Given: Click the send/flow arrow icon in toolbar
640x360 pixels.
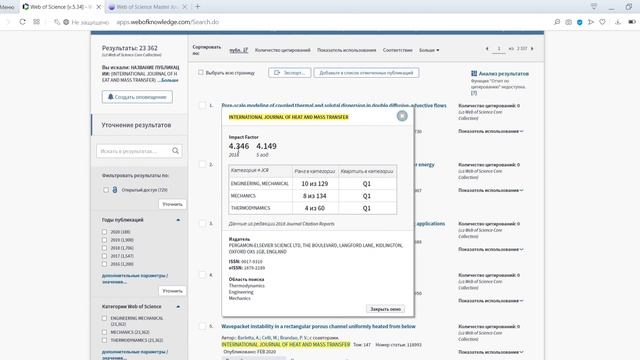Looking at the screenshot, I should (591, 22).
